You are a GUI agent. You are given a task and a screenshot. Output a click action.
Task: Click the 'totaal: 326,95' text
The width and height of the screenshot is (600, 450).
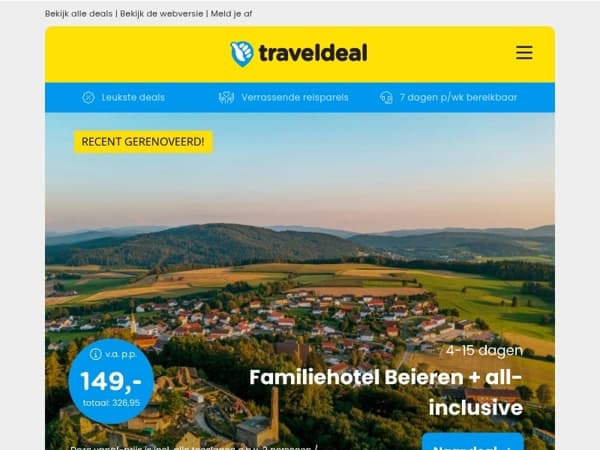click(111, 403)
